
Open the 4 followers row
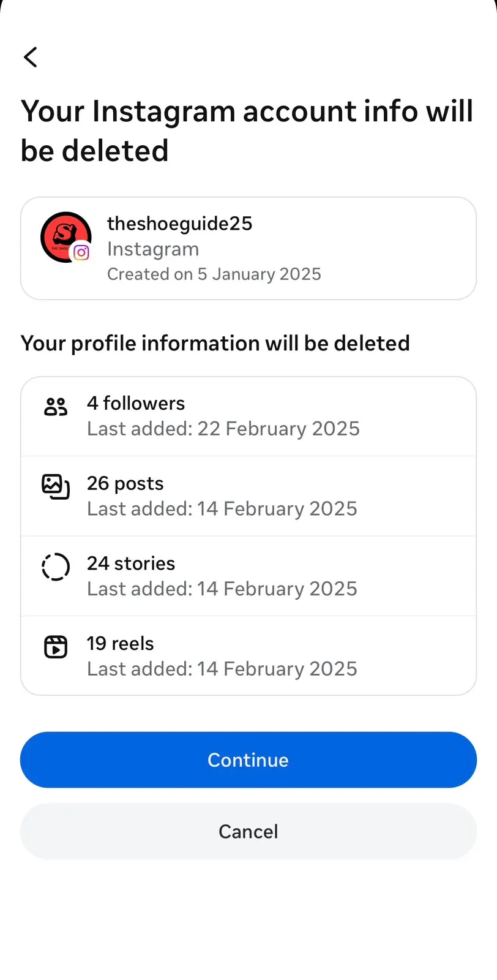click(x=248, y=417)
